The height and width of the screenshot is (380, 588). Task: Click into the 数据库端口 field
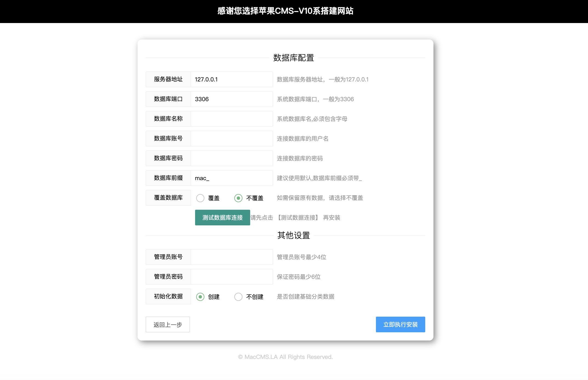[x=232, y=99]
